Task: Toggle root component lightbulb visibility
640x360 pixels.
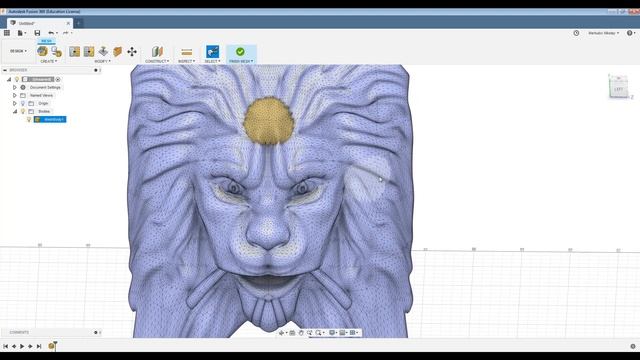Action: pos(17,79)
